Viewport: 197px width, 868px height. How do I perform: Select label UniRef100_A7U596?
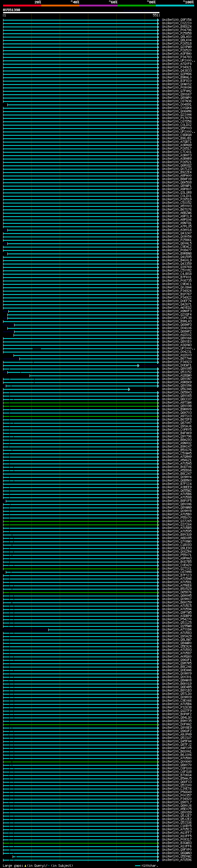pyautogui.click(x=176, y=860)
